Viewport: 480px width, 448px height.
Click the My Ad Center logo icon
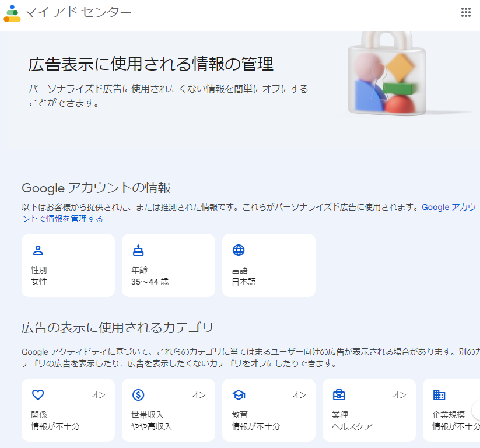(x=12, y=12)
